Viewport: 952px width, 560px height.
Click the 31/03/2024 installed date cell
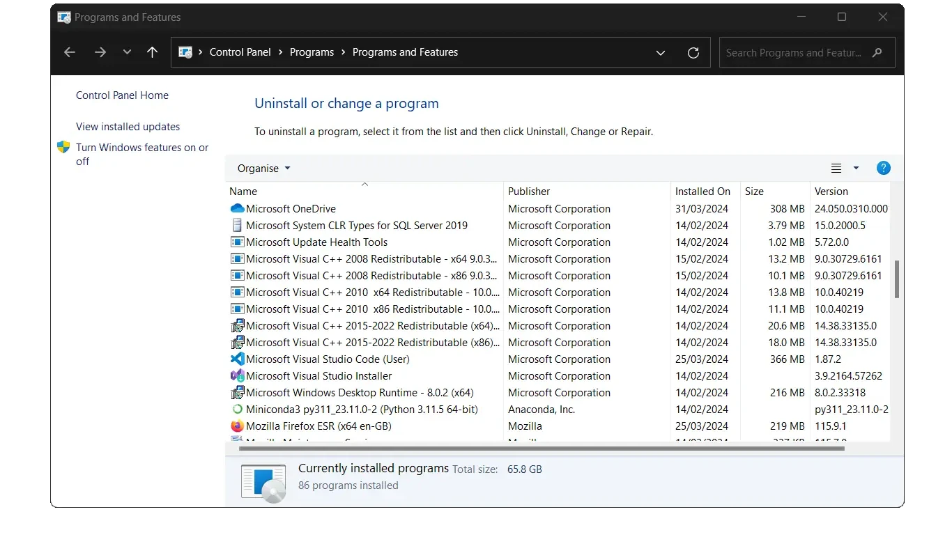(x=702, y=208)
